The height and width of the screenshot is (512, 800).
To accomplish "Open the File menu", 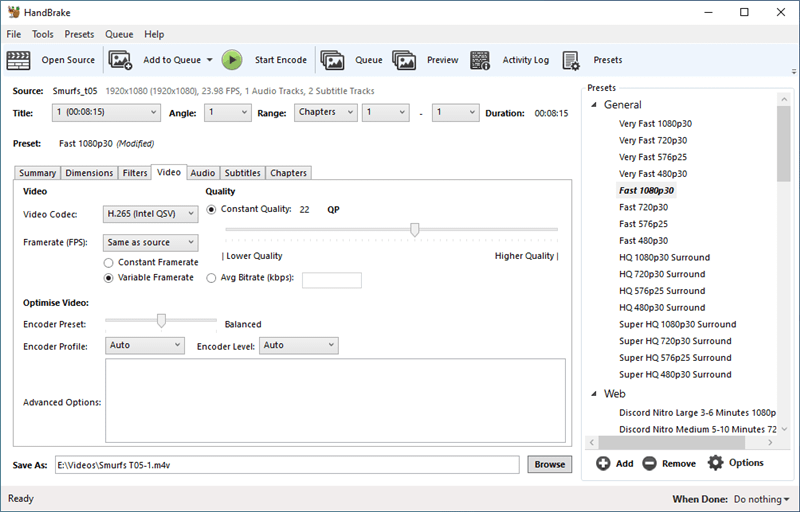I will coord(14,34).
